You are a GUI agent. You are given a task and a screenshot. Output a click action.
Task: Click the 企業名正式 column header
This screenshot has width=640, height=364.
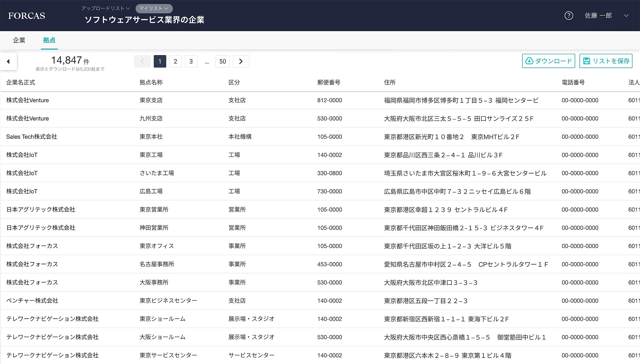[x=21, y=82]
